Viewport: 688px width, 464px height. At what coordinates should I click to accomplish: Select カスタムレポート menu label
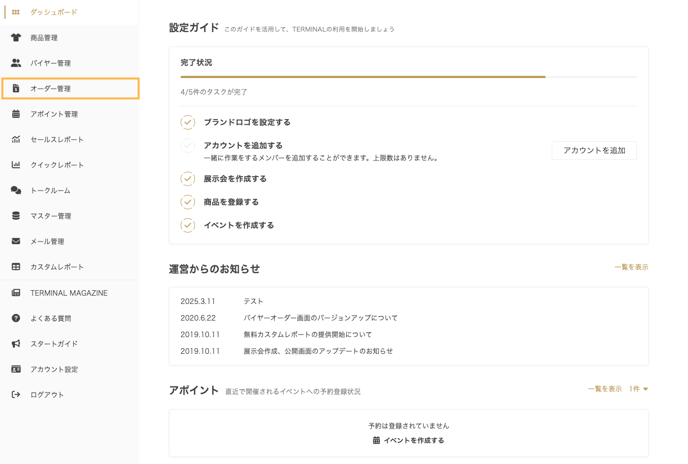(57, 267)
